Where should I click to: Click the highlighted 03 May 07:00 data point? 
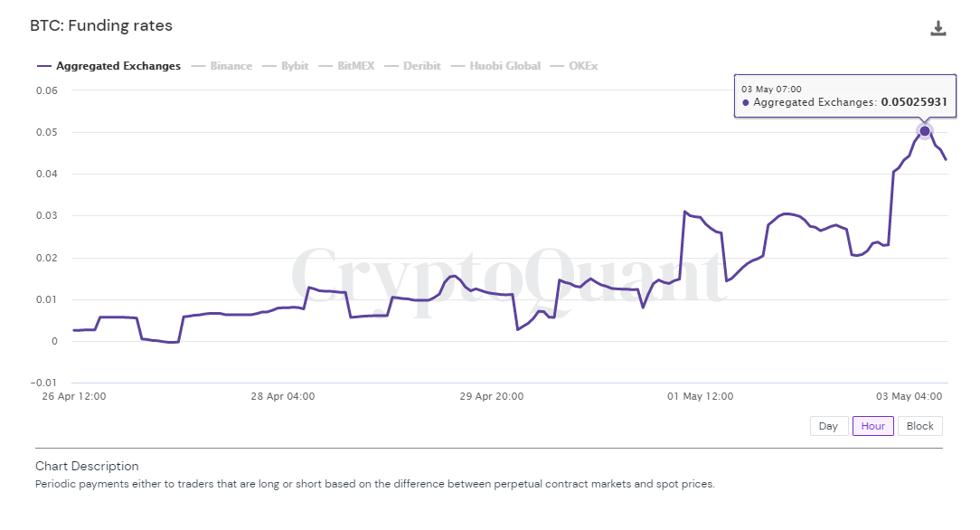click(925, 131)
